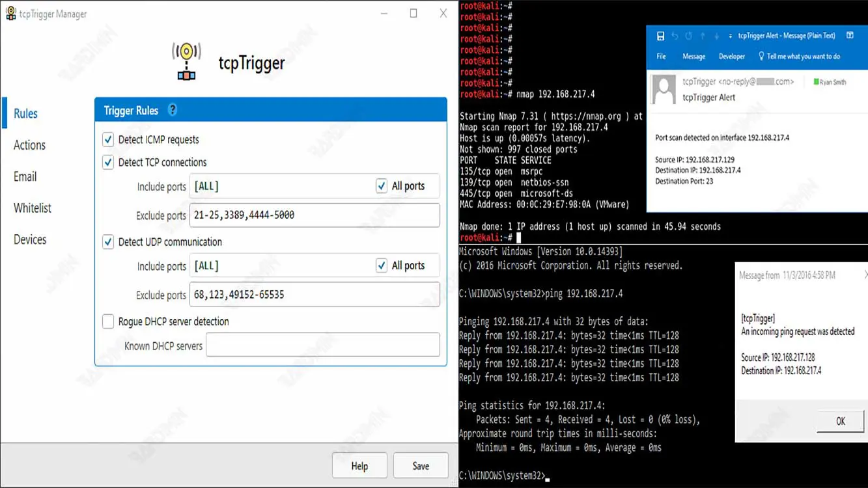
Task: Go to the Devices page
Action: click(30, 239)
